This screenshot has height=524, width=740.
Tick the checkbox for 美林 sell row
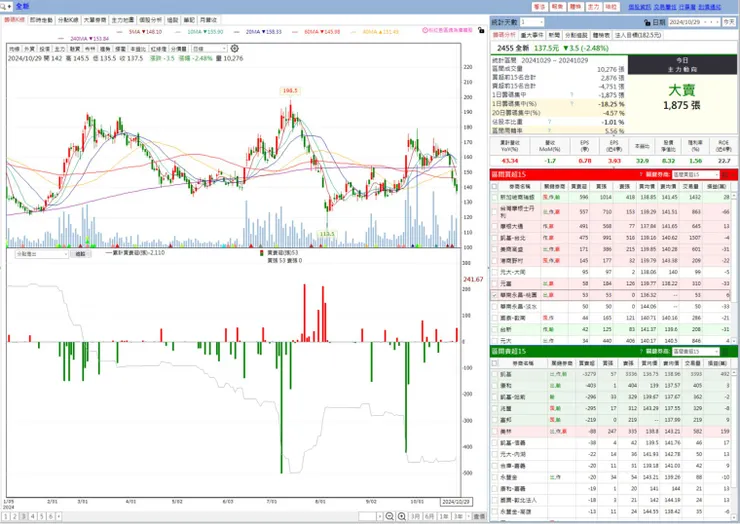tap(494, 431)
